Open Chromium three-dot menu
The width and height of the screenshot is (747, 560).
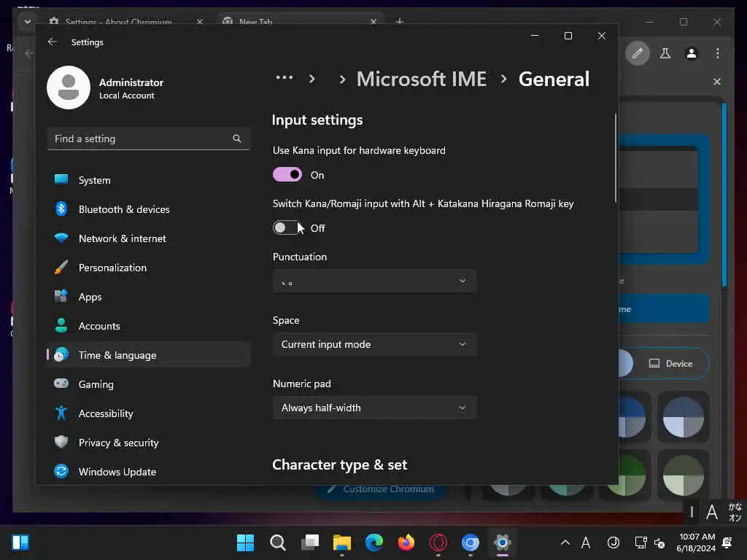(x=718, y=53)
